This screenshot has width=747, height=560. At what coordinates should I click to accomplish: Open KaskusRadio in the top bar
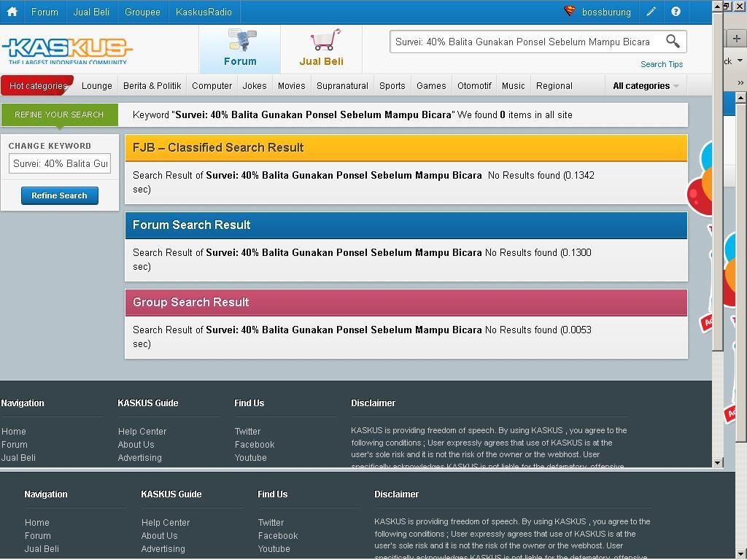pos(204,12)
